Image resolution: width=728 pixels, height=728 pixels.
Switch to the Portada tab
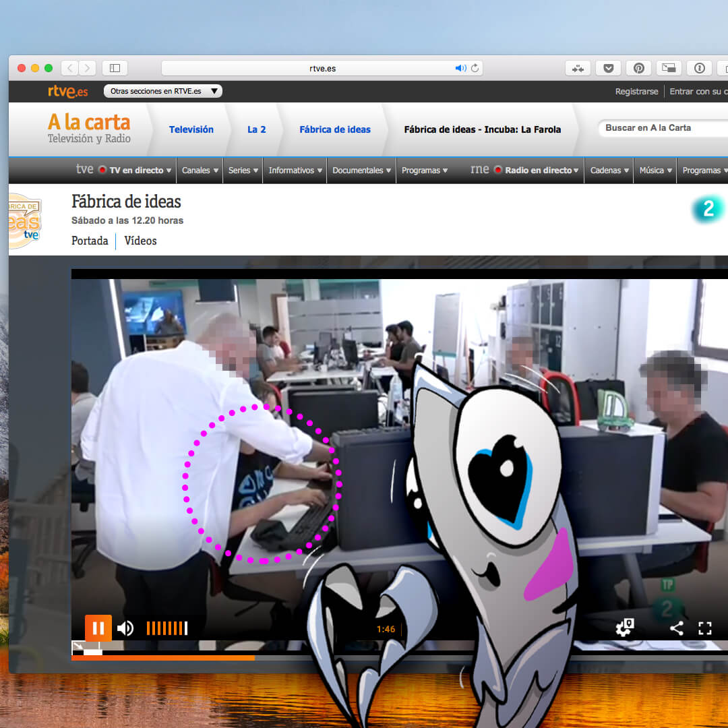tap(90, 241)
